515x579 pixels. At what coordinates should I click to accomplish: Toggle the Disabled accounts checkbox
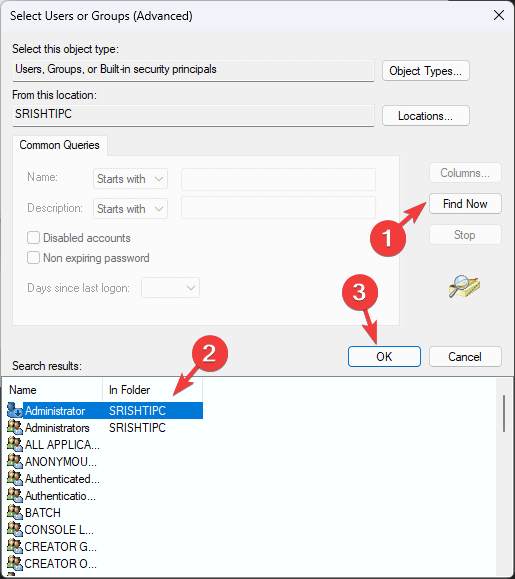[x=33, y=237]
